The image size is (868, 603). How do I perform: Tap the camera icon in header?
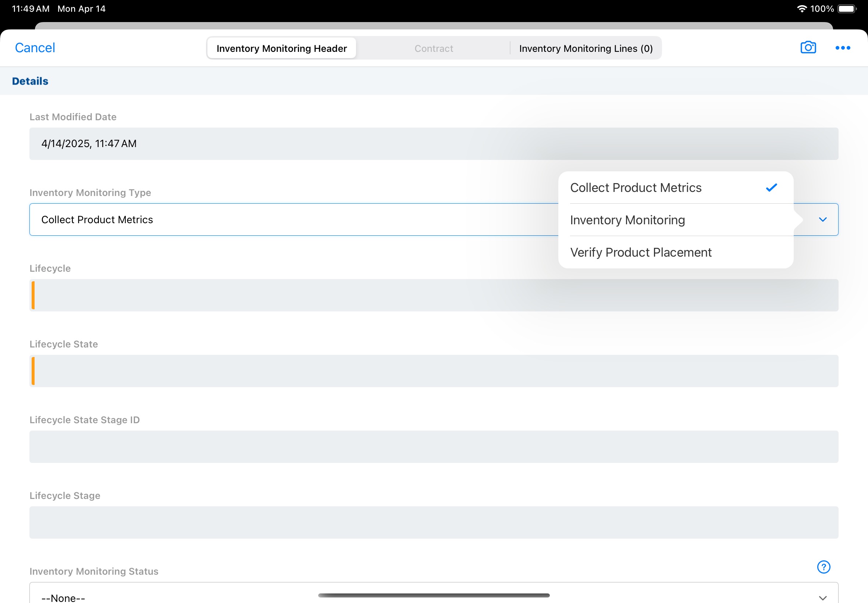click(x=808, y=47)
